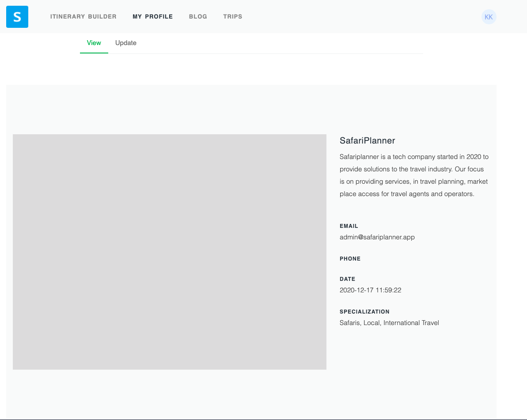
Task: Stay on the View tab
Action: (94, 43)
